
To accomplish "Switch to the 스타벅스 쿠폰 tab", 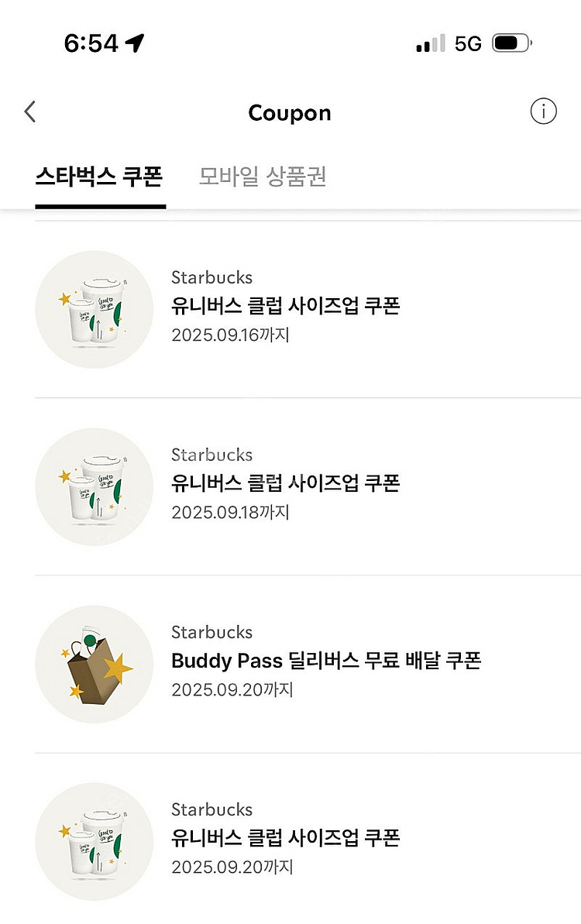I will tap(99, 177).
